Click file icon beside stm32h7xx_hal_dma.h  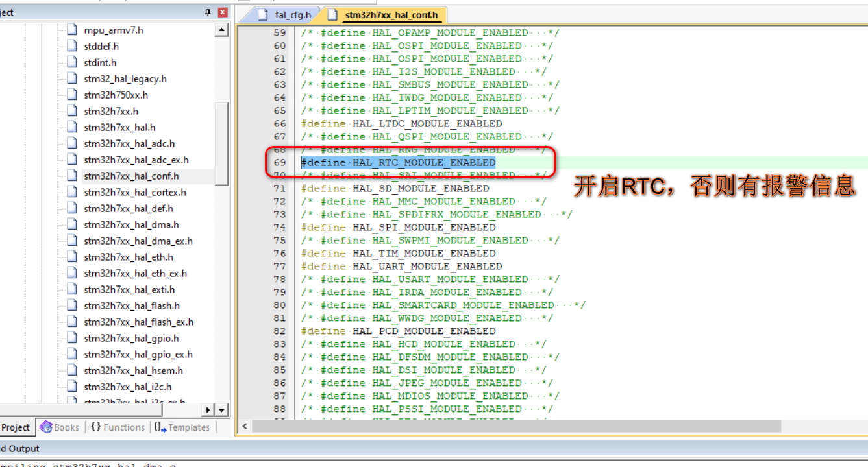(71, 224)
